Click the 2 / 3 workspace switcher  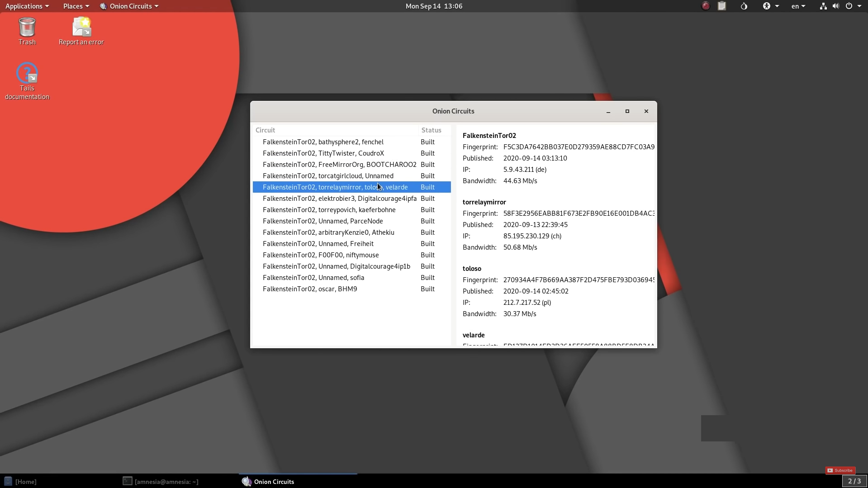pos(854,481)
